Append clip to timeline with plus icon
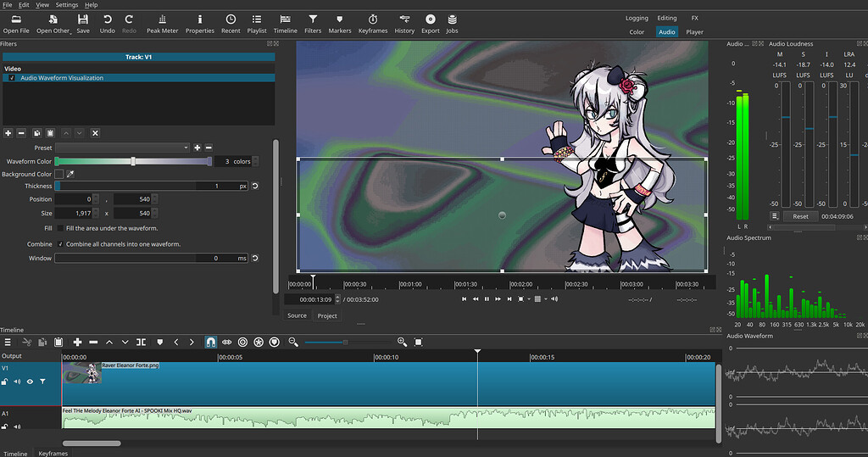This screenshot has width=868, height=457. coord(77,343)
